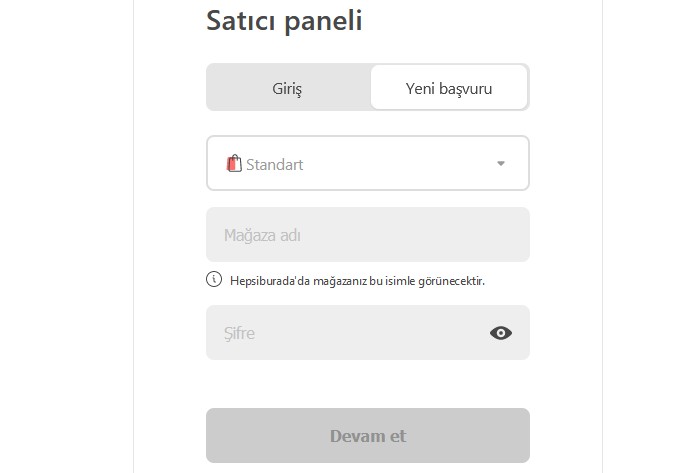Open the Standart seller type combo box
Viewport: 697px width, 473px height.
(x=367, y=163)
